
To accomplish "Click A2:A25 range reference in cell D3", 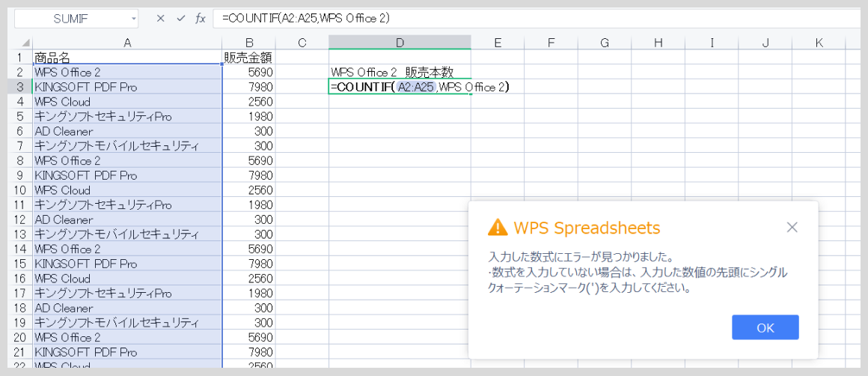I will [x=415, y=87].
